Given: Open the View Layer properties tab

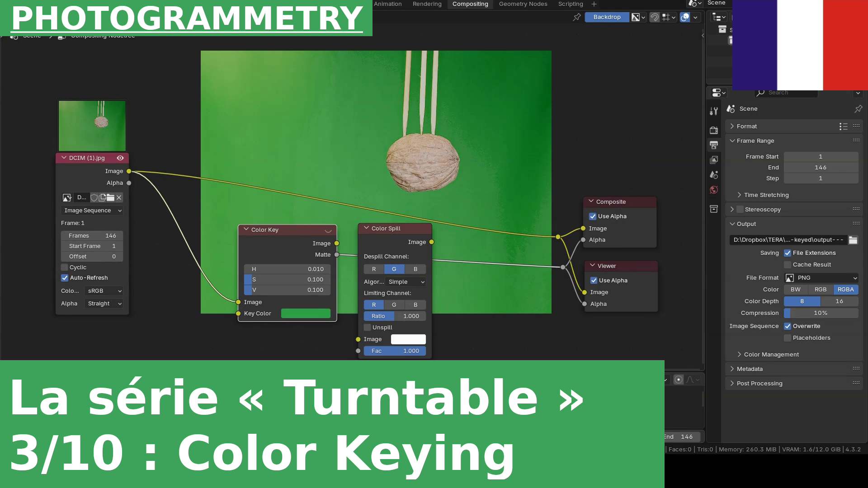Looking at the screenshot, I should pyautogui.click(x=714, y=160).
